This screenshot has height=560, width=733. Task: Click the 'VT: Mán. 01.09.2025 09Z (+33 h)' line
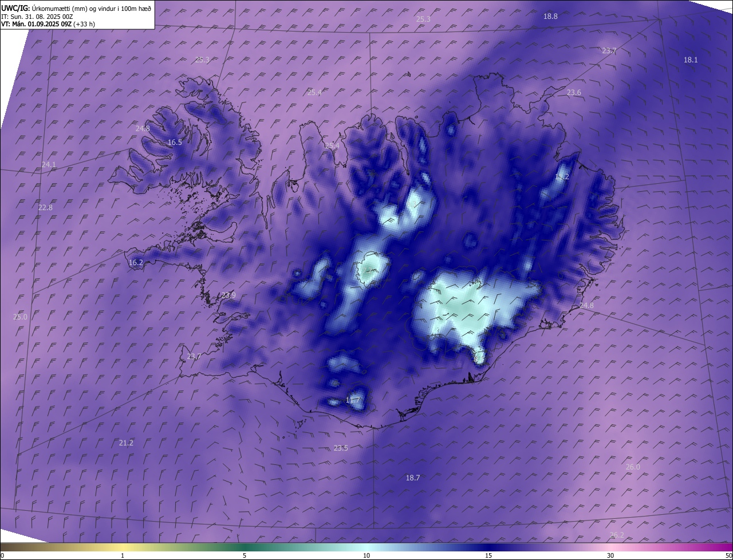[x=48, y=24]
